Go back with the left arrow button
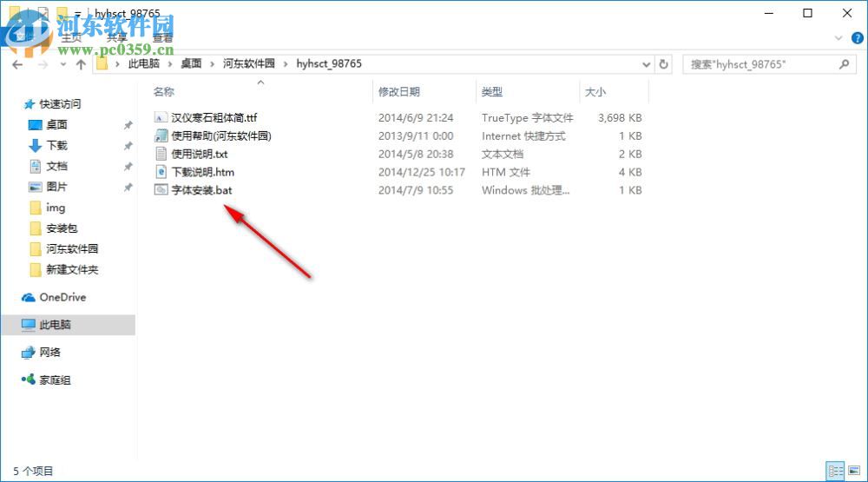The width and height of the screenshot is (868, 482). [17, 65]
